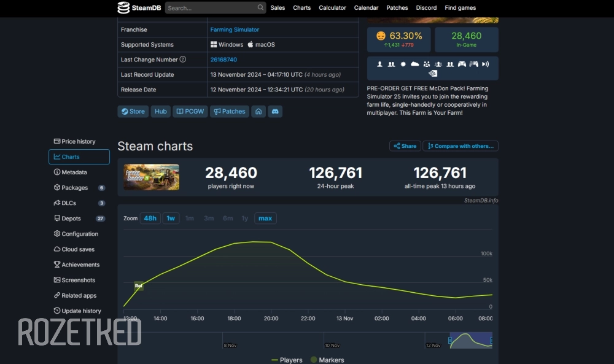Open the Discord icon button
The image size is (614, 364).
pos(275,112)
